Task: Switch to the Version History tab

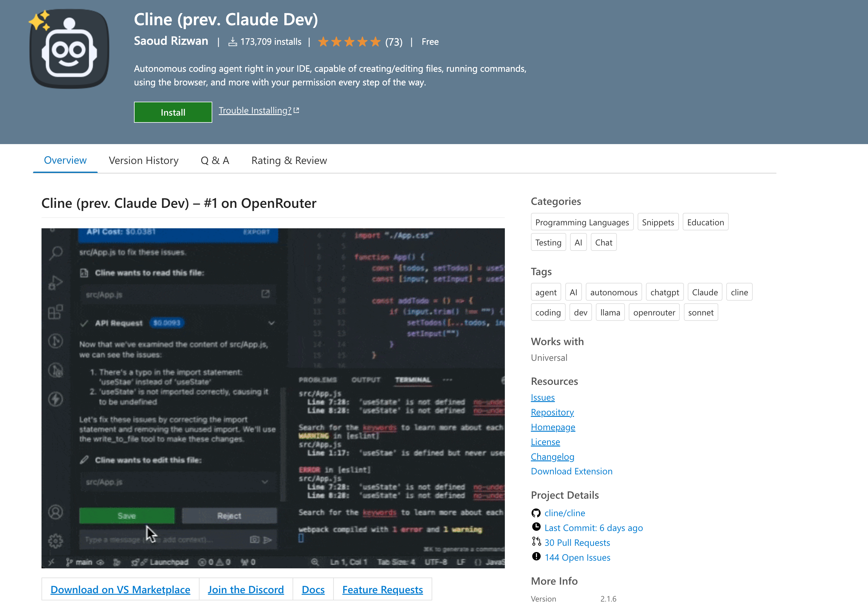Action: pos(143,160)
